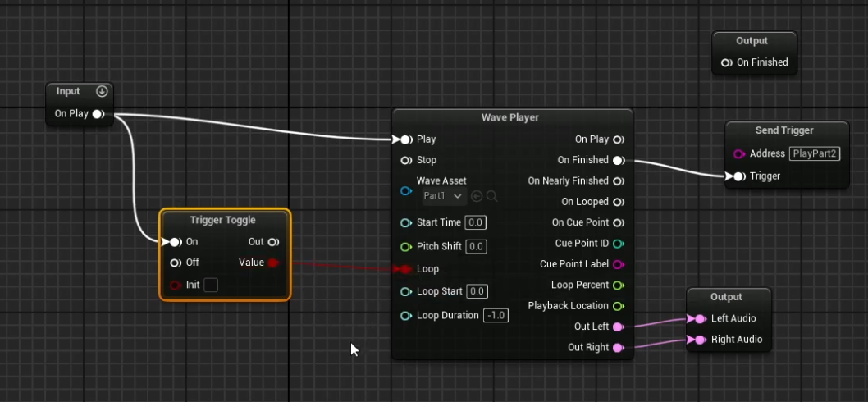
Task: Click the Loop Percent output pin
Action: [619, 286]
